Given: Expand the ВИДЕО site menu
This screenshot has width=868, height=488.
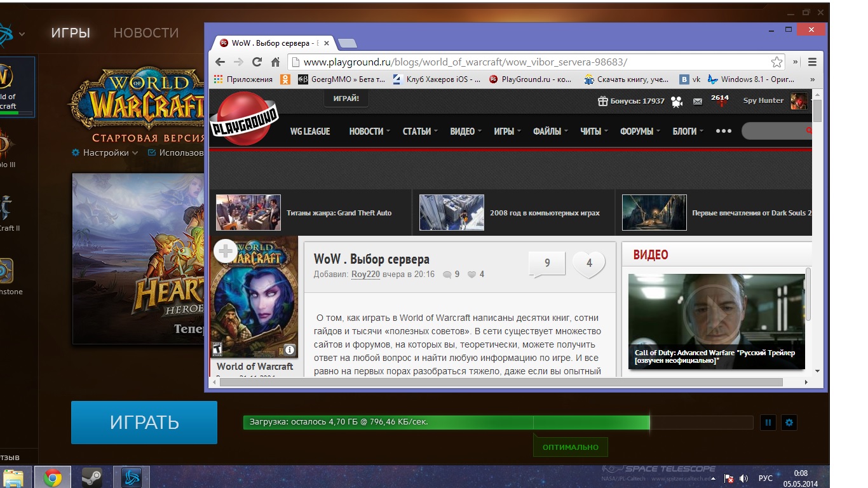Looking at the screenshot, I should (465, 131).
